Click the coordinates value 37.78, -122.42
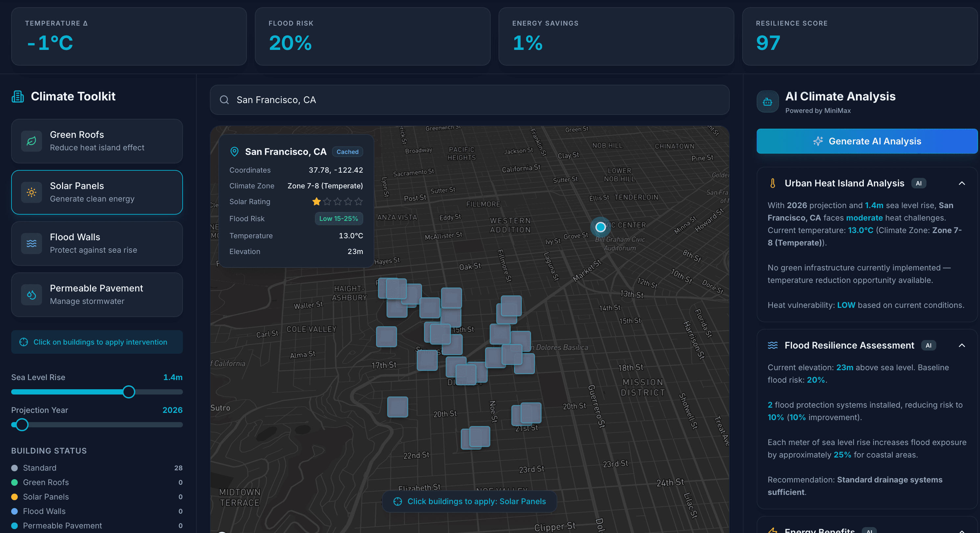The image size is (980, 533). coord(336,170)
